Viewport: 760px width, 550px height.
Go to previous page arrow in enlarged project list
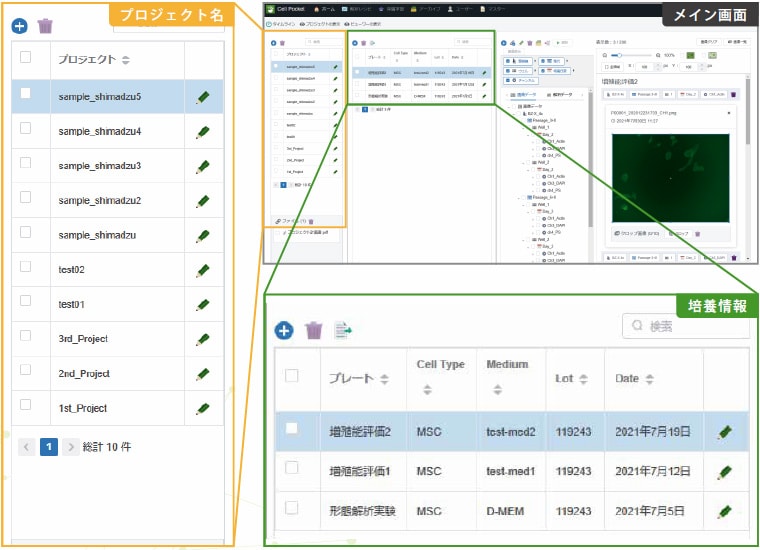point(27,447)
